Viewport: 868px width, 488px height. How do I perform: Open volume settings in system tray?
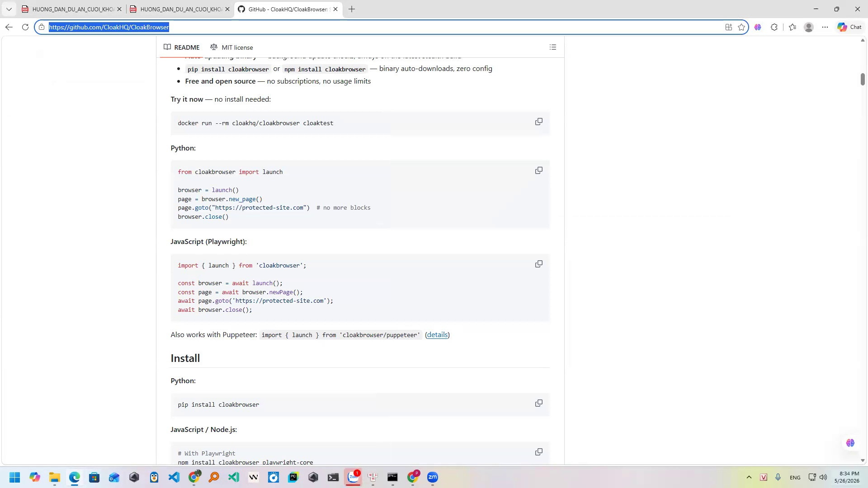[823, 477]
